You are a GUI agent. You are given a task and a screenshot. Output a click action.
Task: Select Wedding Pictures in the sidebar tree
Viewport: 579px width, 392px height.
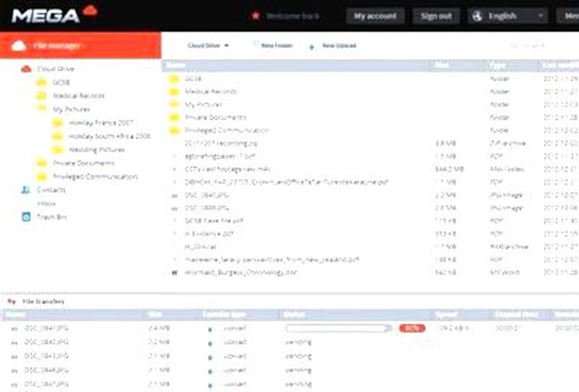(x=96, y=150)
